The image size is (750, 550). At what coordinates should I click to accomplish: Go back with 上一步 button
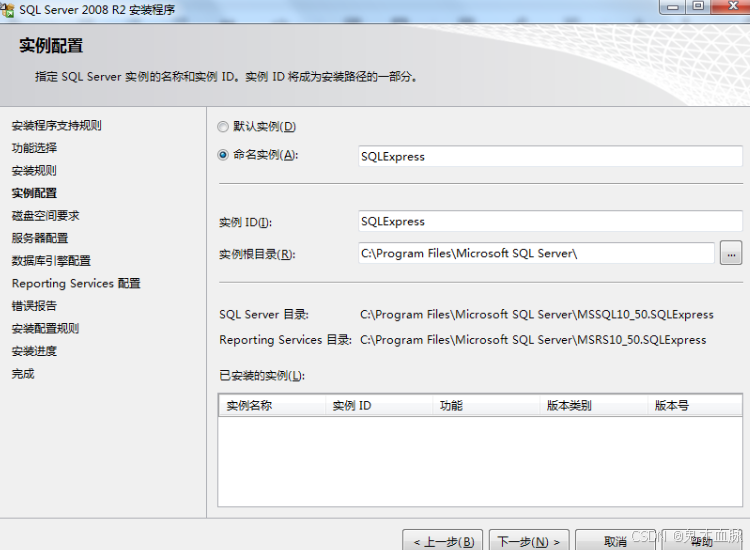point(443,541)
